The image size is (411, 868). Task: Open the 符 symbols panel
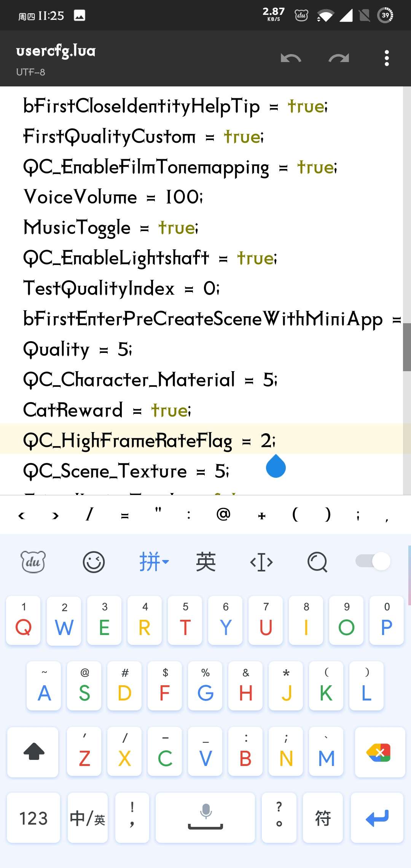click(323, 817)
